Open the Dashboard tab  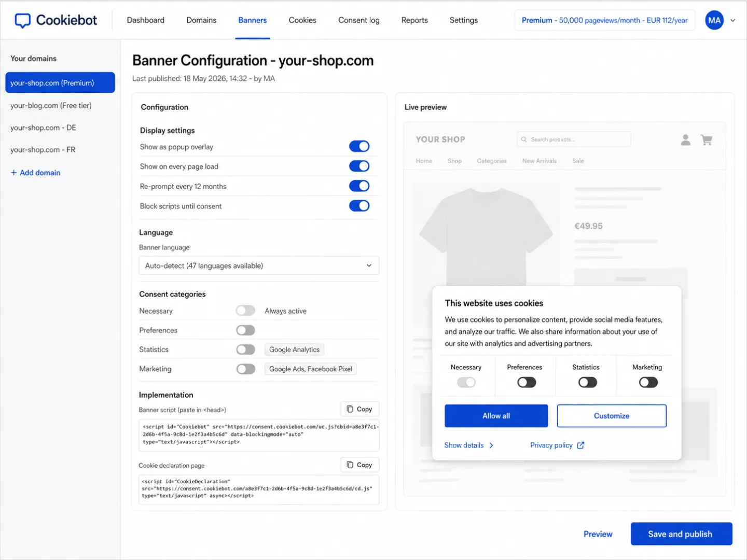(x=146, y=20)
